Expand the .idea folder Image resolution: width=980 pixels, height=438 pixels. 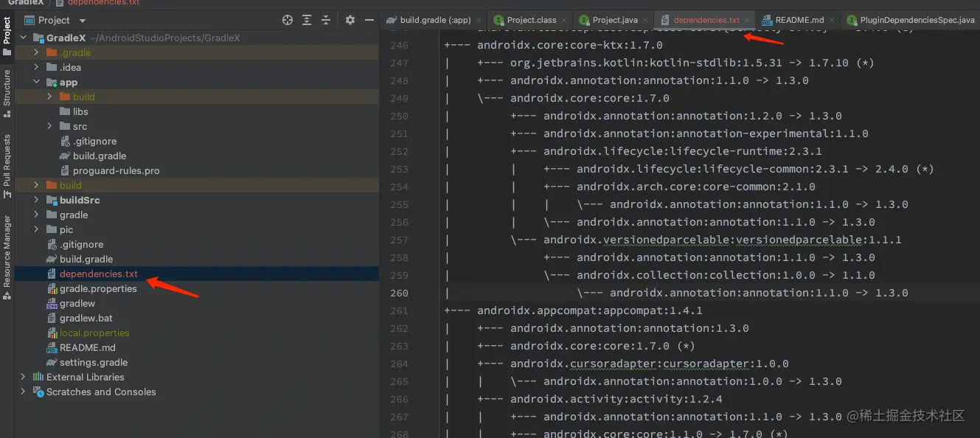click(x=36, y=67)
